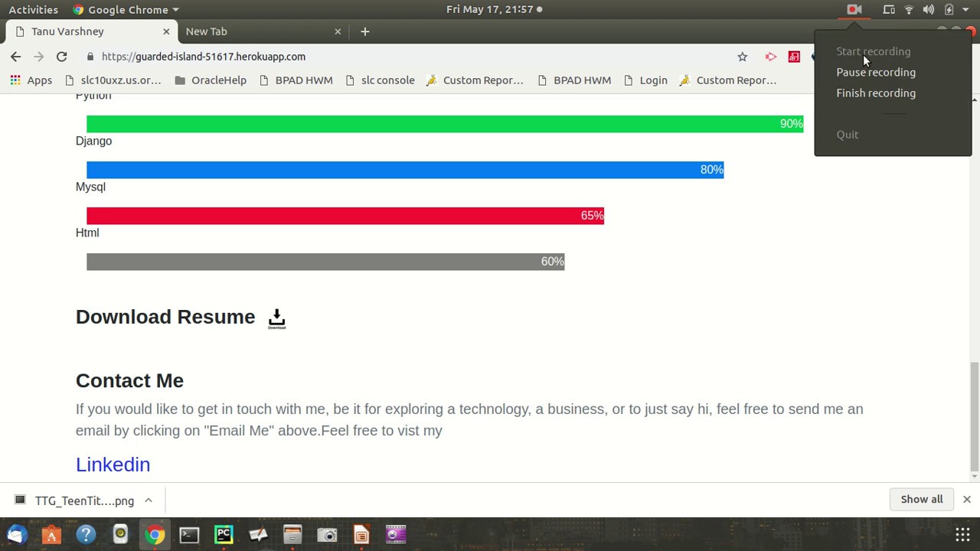
Task: Click the Contact Me heading
Action: click(x=129, y=380)
